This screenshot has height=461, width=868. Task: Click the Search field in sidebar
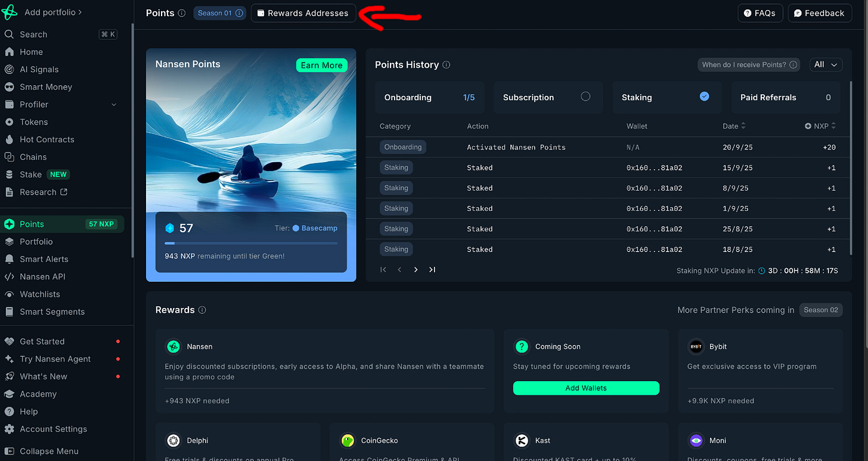click(x=61, y=35)
